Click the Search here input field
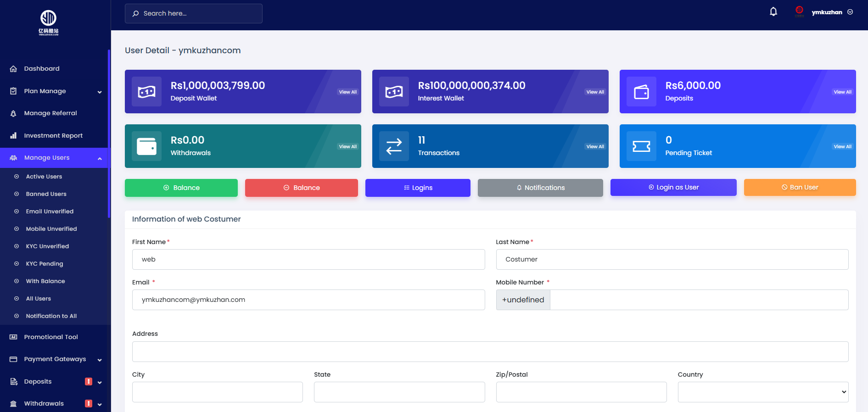The height and width of the screenshot is (412, 868). [194, 13]
